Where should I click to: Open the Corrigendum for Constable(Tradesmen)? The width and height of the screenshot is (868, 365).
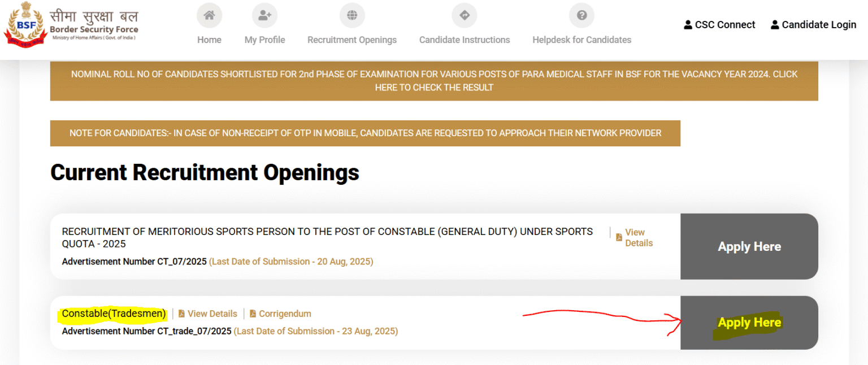(x=285, y=314)
